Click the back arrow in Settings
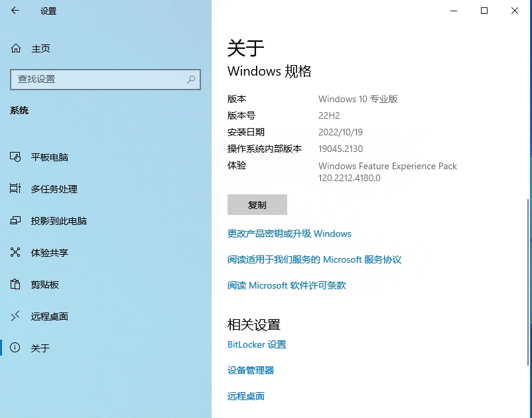Image resolution: width=532 pixels, height=418 pixels. pos(15,11)
